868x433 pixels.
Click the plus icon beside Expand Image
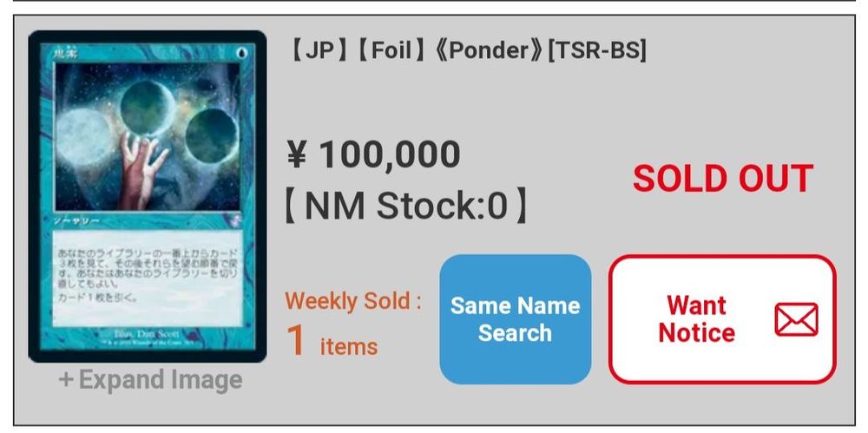[x=65, y=380]
